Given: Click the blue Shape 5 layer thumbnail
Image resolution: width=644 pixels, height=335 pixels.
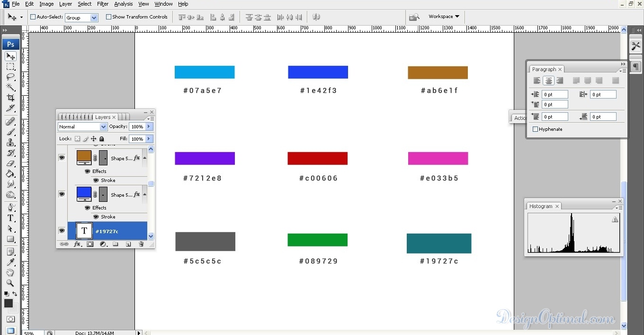Looking at the screenshot, I should (x=84, y=194).
